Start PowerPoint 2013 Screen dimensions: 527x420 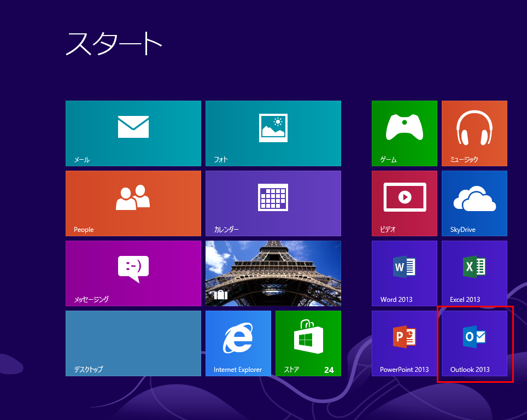point(405,343)
